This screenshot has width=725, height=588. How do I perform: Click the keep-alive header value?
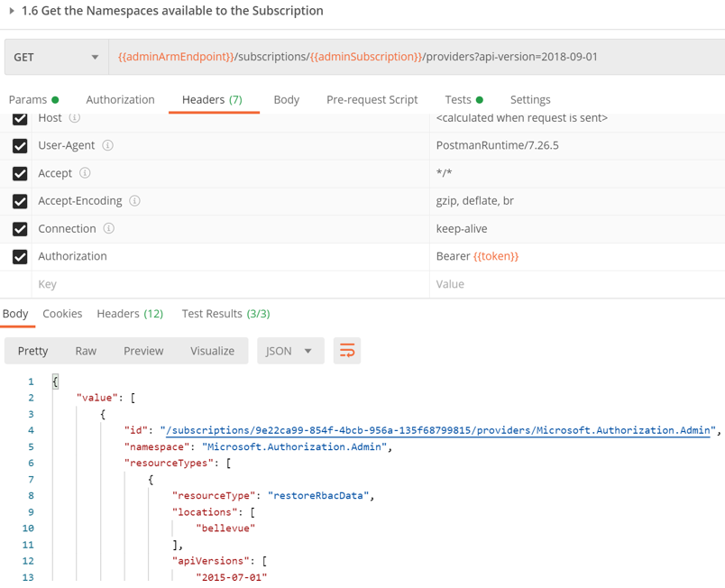(462, 229)
